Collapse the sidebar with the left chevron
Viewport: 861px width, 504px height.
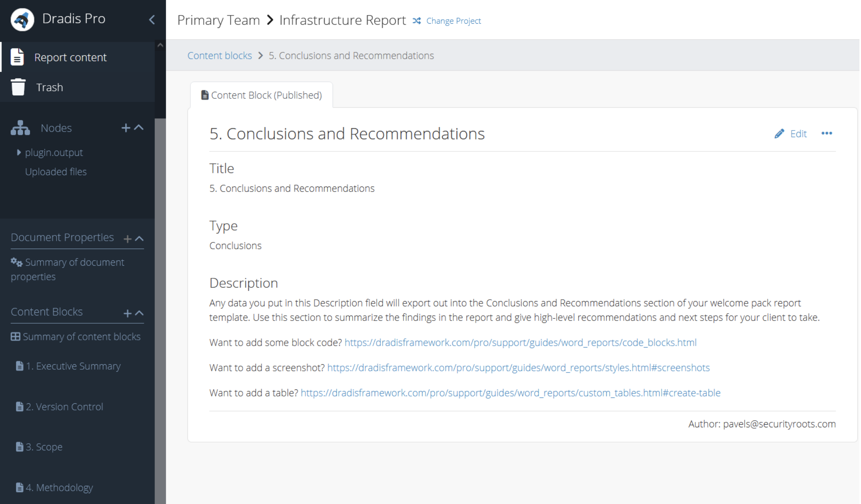click(x=152, y=19)
